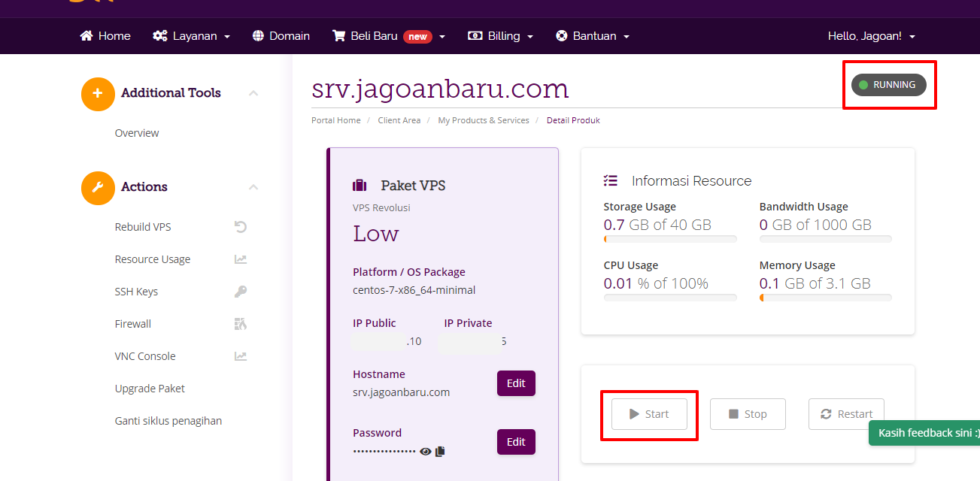Image resolution: width=980 pixels, height=481 pixels.
Task: Edit the Hostname value
Action: tap(516, 383)
